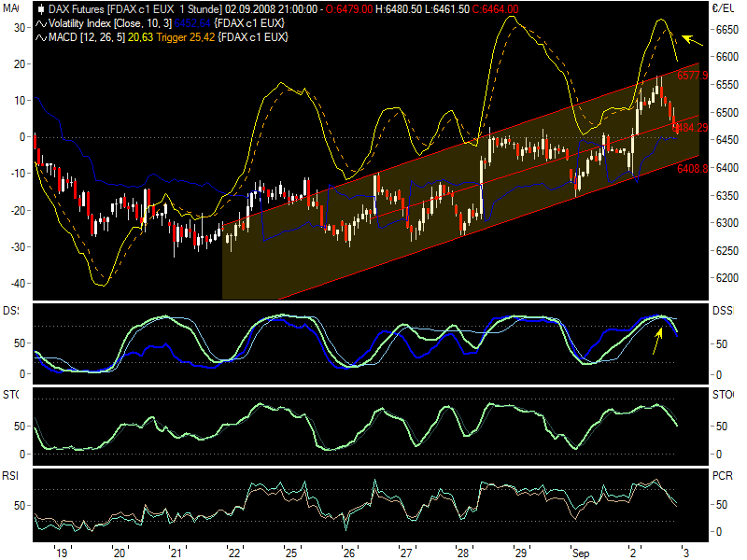Click the 6650 price axis tick
This screenshot has width=747, height=560.
pyautogui.click(x=727, y=30)
